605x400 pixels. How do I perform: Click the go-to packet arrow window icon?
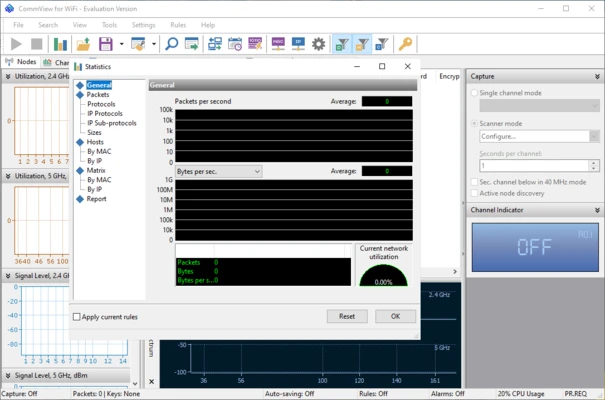(192, 44)
